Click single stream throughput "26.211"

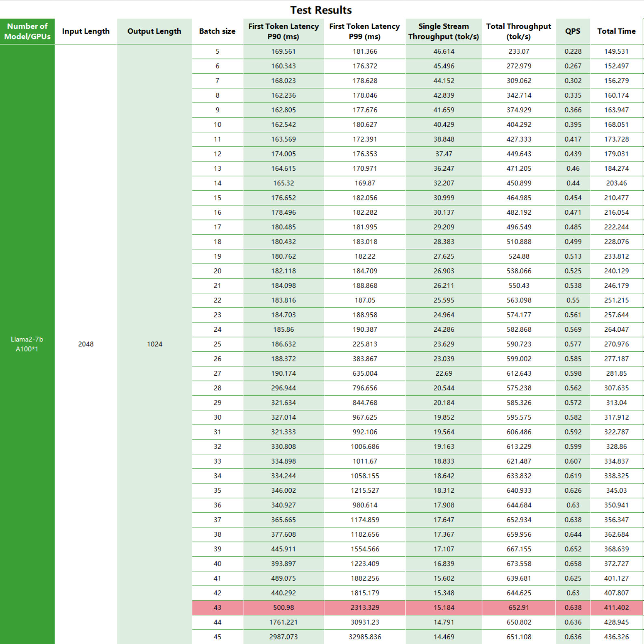pos(444,286)
